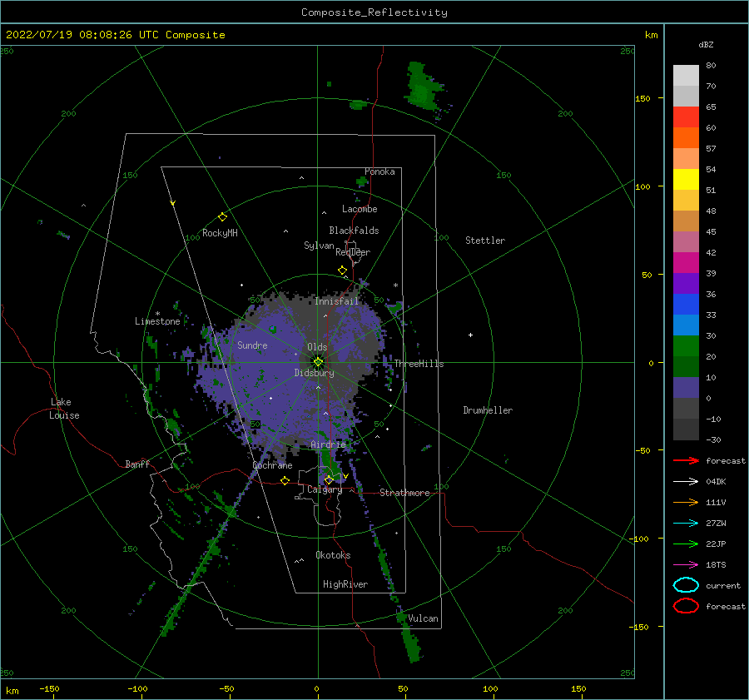Click the Didsbury town label
Screen dimensions: 749x700
[x=314, y=373]
